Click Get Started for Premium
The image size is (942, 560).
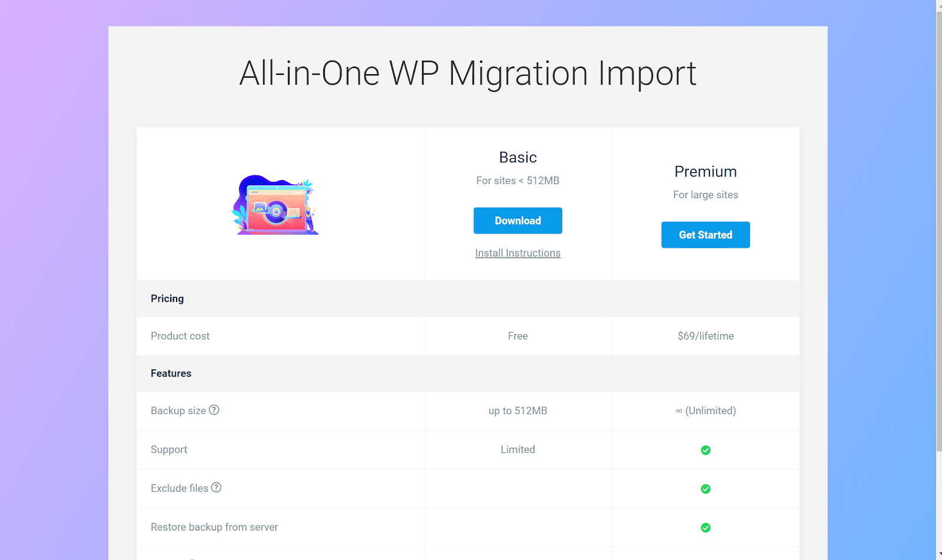[706, 235]
